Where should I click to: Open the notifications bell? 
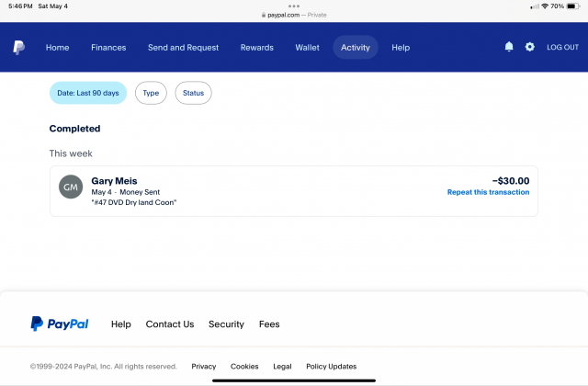[509, 47]
